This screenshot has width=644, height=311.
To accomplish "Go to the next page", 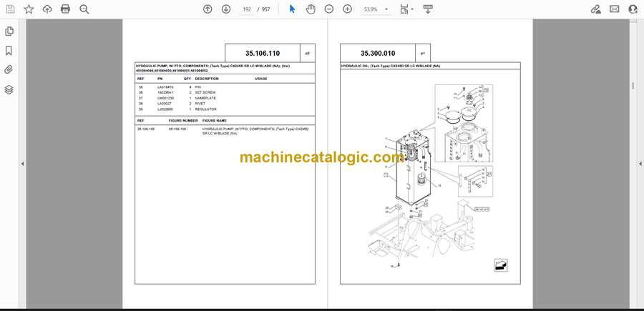I will [226, 9].
